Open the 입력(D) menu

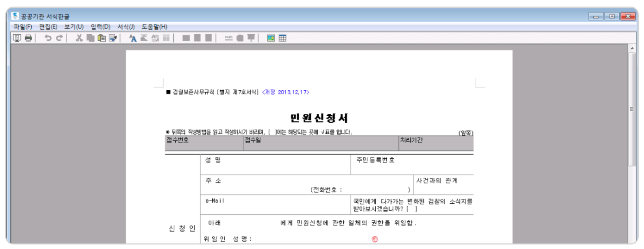coord(100,27)
